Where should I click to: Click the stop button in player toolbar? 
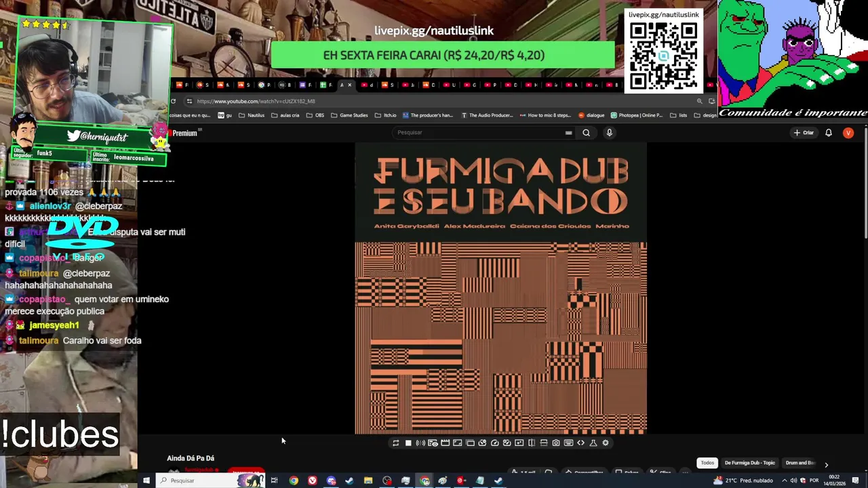(x=408, y=443)
